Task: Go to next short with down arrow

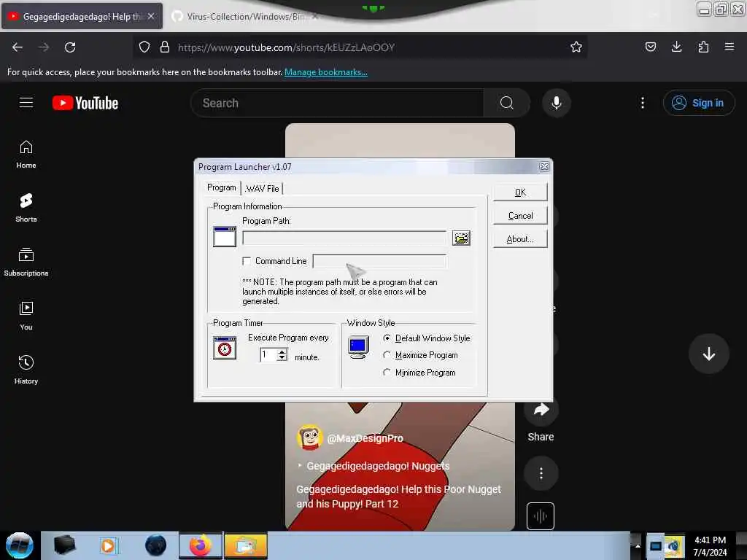Action: 709,354
